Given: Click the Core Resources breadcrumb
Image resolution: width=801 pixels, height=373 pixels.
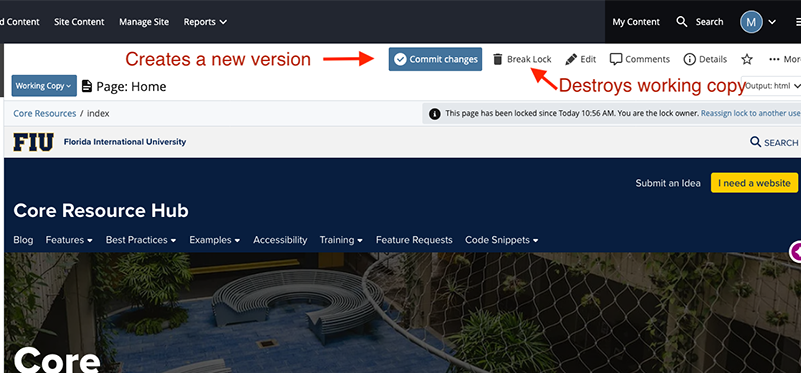Looking at the screenshot, I should 45,113.
